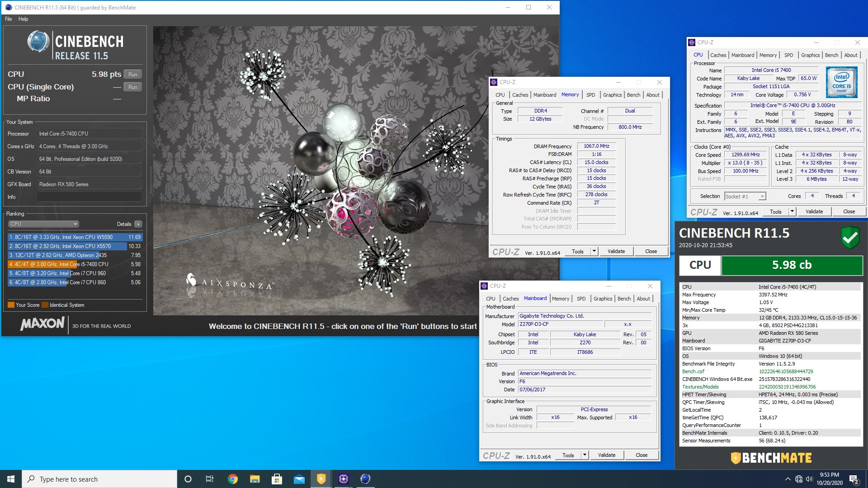Open Ranking Details arrow in Cinebench
The height and width of the screenshot is (488, 868).
coord(138,224)
